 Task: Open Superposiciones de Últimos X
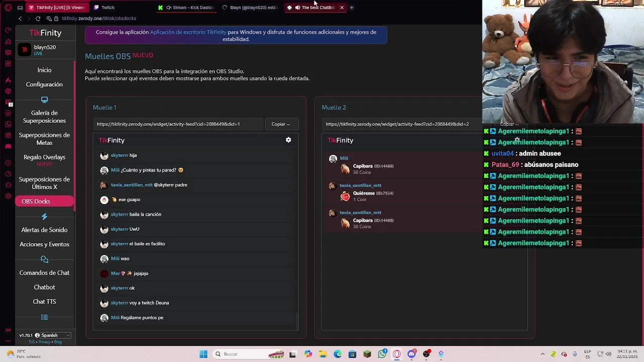coord(44,183)
